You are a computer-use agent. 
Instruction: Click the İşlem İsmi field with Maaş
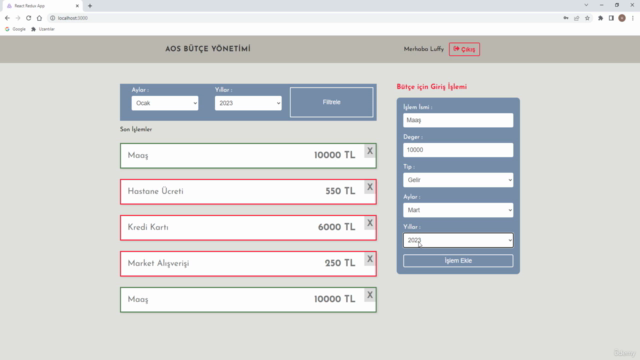(458, 120)
